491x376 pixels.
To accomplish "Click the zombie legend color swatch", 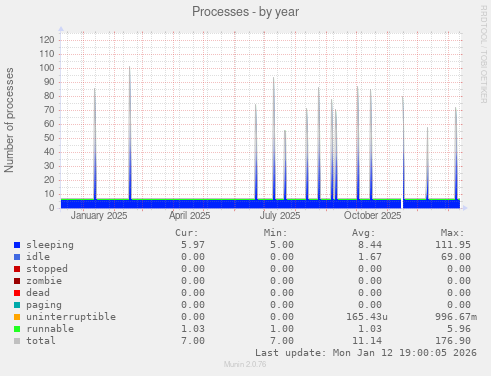I will tap(17, 281).
